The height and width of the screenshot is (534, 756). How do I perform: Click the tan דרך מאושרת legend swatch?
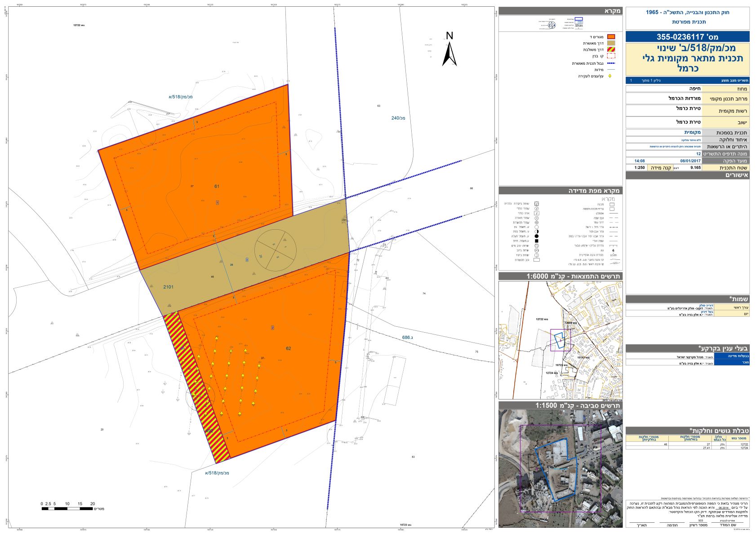tap(610, 43)
